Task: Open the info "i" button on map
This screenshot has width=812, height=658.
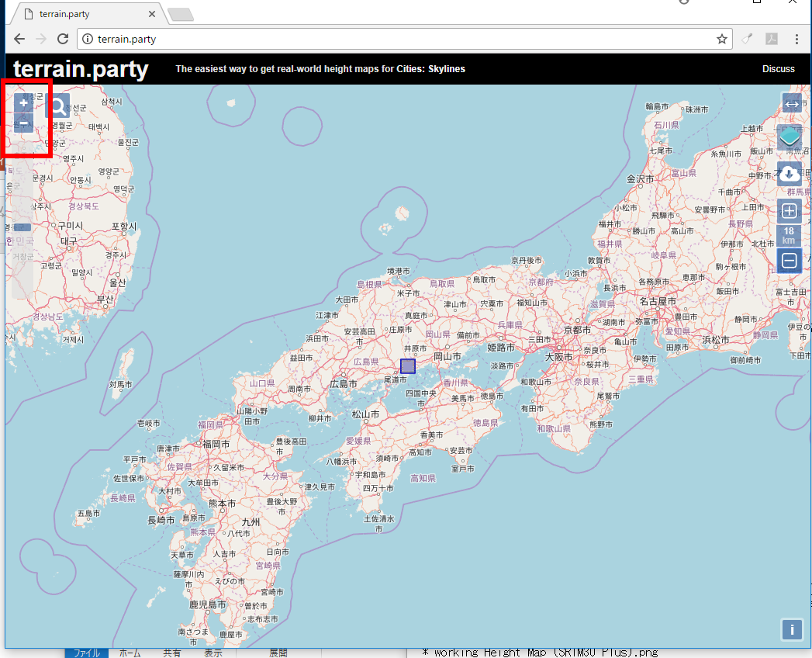Action: tap(792, 629)
